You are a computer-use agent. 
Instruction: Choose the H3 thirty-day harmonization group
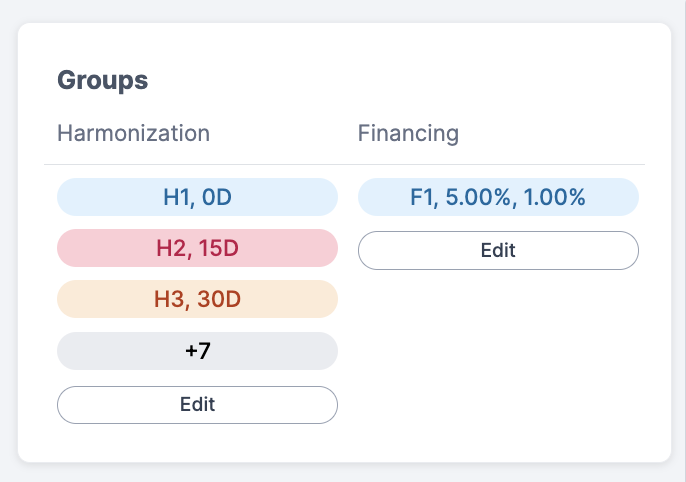(197, 299)
